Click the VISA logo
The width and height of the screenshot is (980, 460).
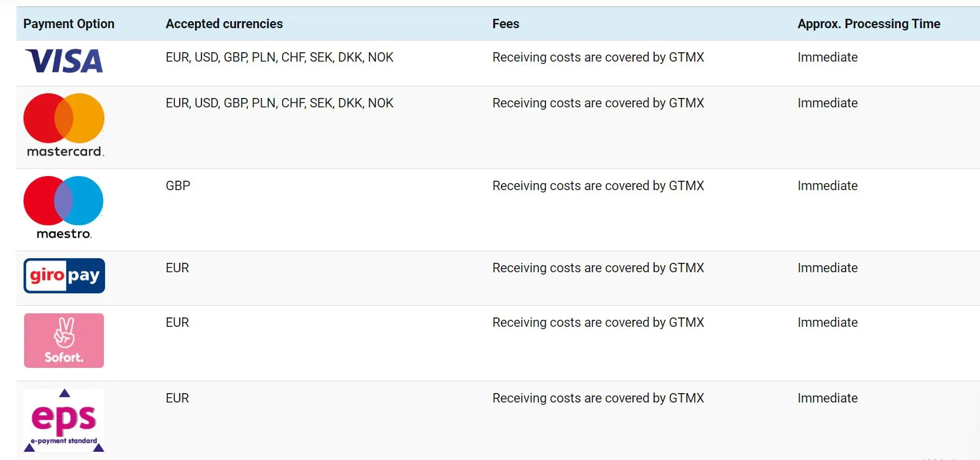64,61
